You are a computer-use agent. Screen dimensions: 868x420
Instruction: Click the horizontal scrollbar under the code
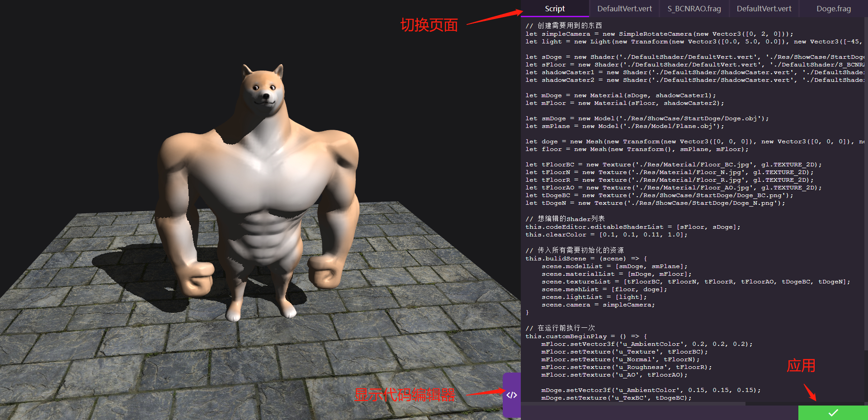click(x=633, y=404)
